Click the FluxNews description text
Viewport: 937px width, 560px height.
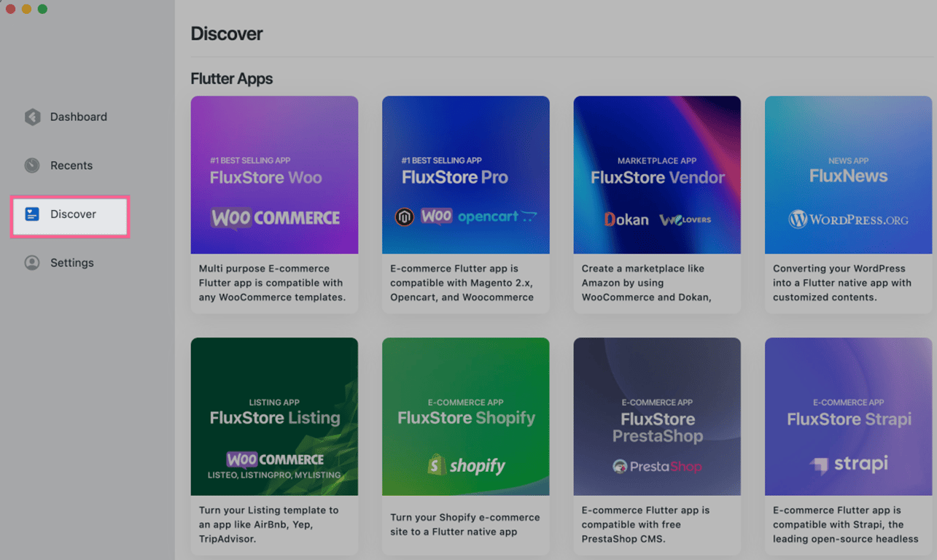click(841, 283)
